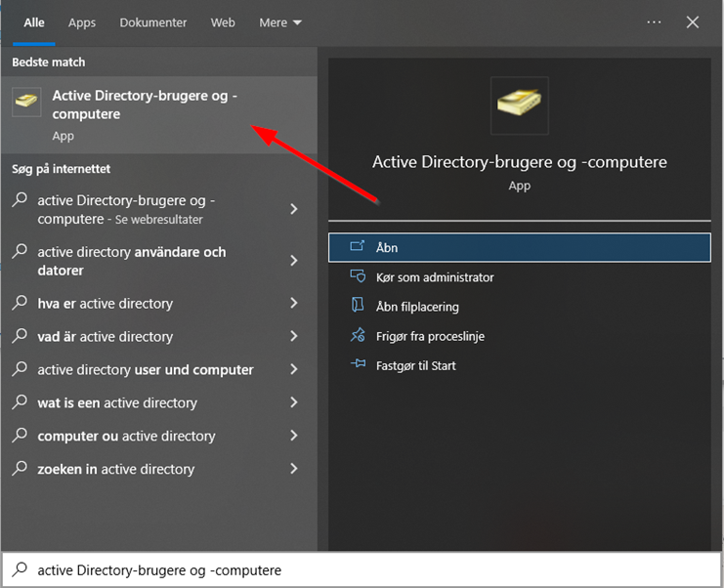Click the file location icon beside Åbn filplacering
The height and width of the screenshot is (588, 724).
click(x=358, y=305)
